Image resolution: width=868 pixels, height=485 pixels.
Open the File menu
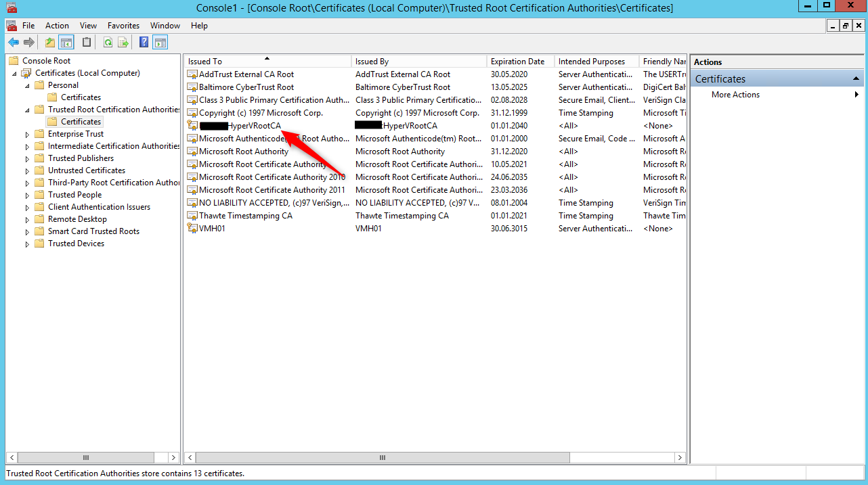pyautogui.click(x=28, y=26)
